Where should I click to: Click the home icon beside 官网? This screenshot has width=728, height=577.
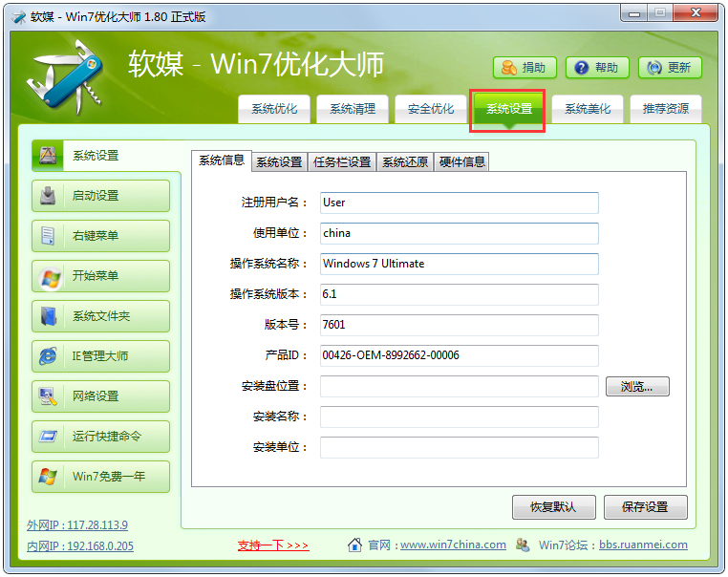354,545
